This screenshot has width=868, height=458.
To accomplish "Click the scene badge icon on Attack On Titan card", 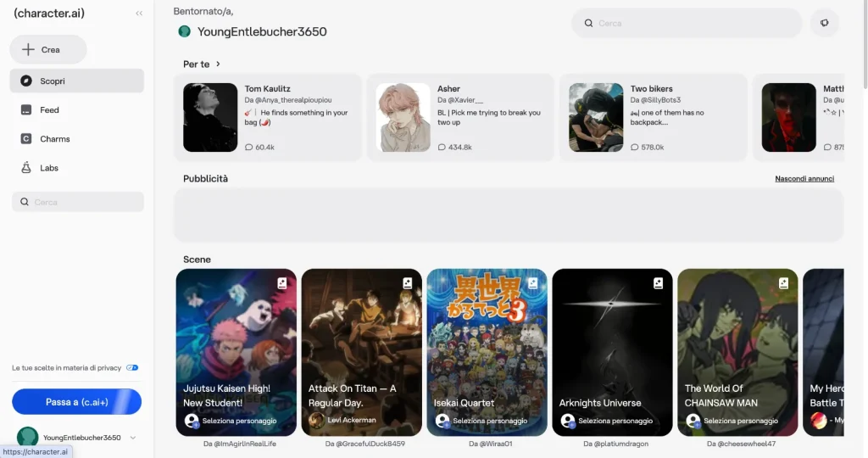I will click(x=408, y=283).
